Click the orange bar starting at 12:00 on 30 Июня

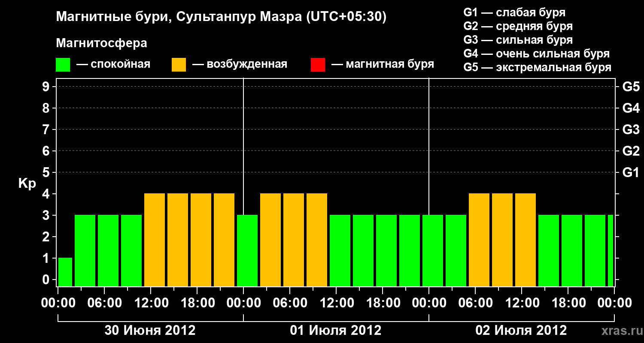pos(155,240)
